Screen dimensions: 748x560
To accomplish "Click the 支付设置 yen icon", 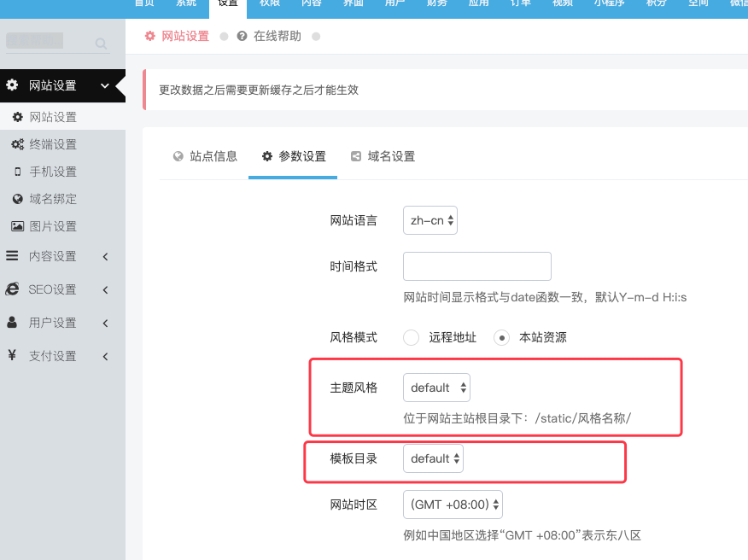I will [12, 355].
